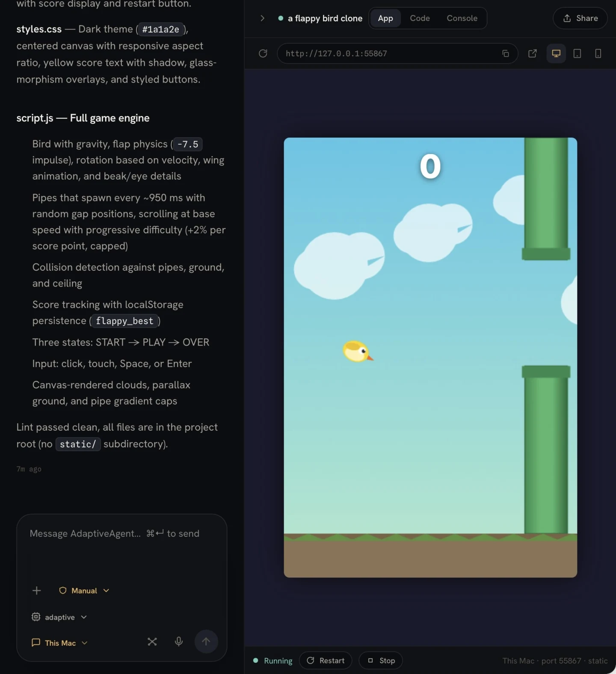Click the 'static/' code snippet
Viewport: 616px width, 674px height.
78,444
